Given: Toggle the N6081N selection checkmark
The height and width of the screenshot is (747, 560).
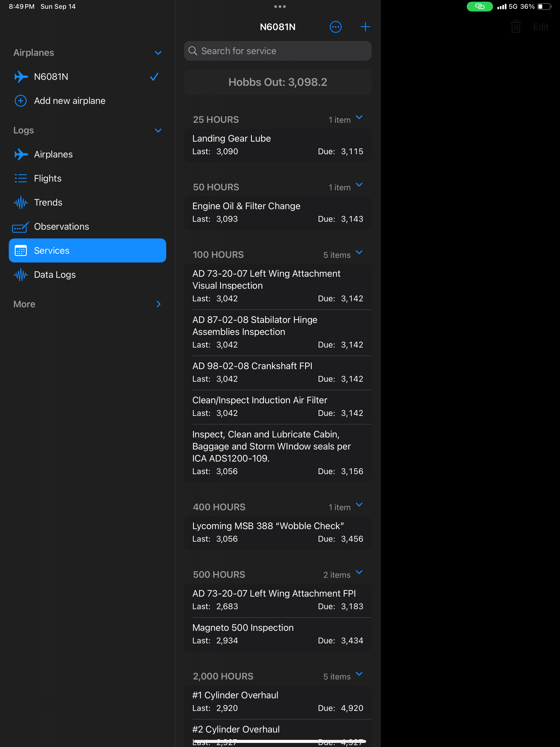Looking at the screenshot, I should pos(154,77).
